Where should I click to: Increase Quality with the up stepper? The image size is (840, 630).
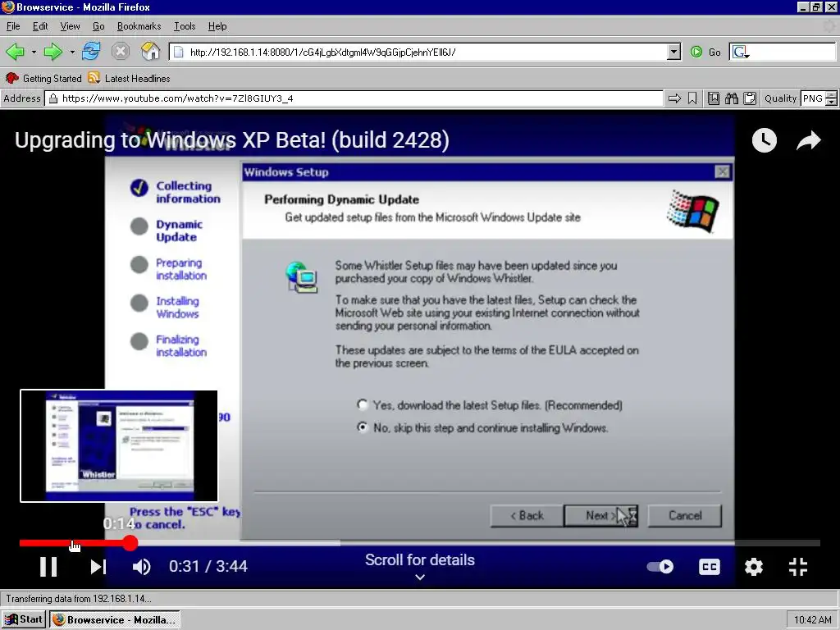click(831, 95)
